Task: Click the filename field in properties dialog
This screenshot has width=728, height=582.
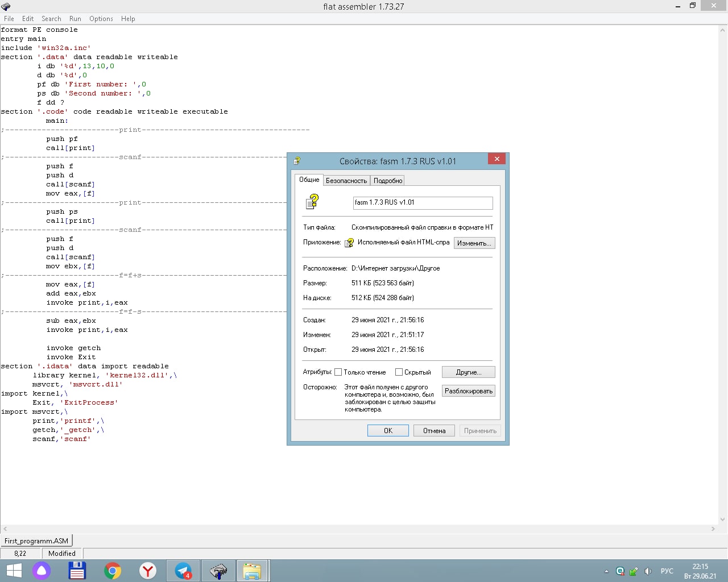Action: click(423, 203)
